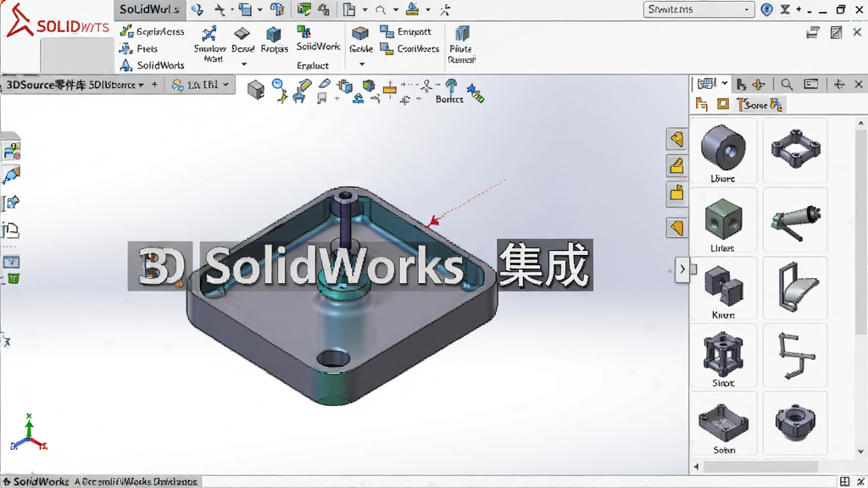Click the top icon in the left sidebar
The width and height of the screenshot is (868, 488).
12,151
